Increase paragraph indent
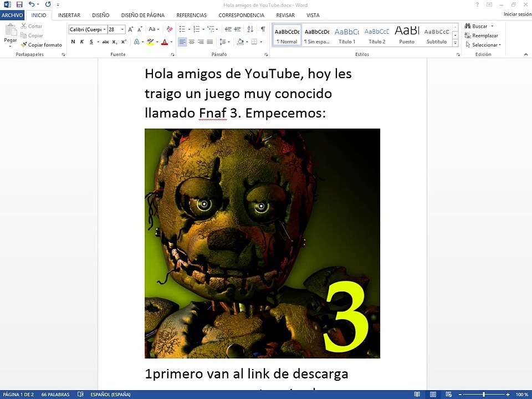 pos(238,29)
